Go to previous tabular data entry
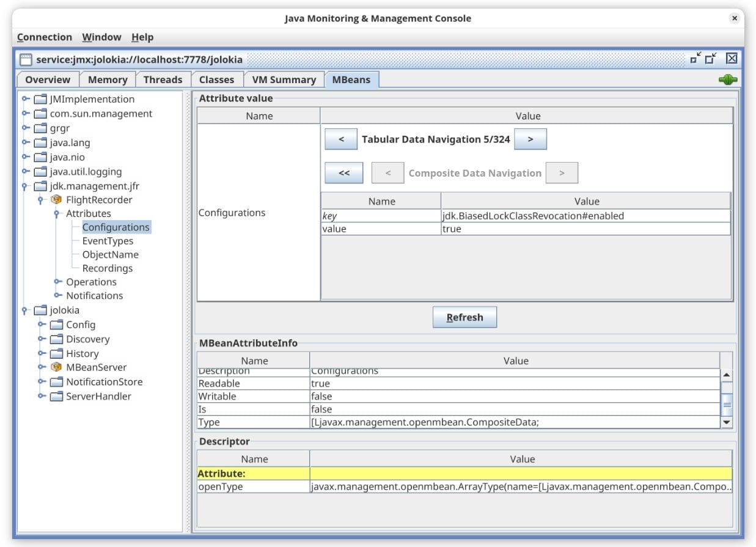This screenshot has width=756, height=547. (x=341, y=139)
